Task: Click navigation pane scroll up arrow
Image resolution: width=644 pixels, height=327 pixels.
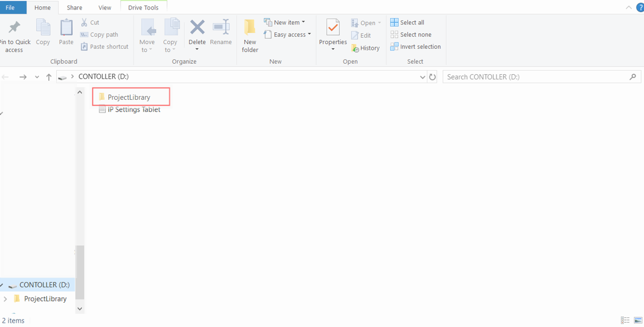Action: (80, 92)
